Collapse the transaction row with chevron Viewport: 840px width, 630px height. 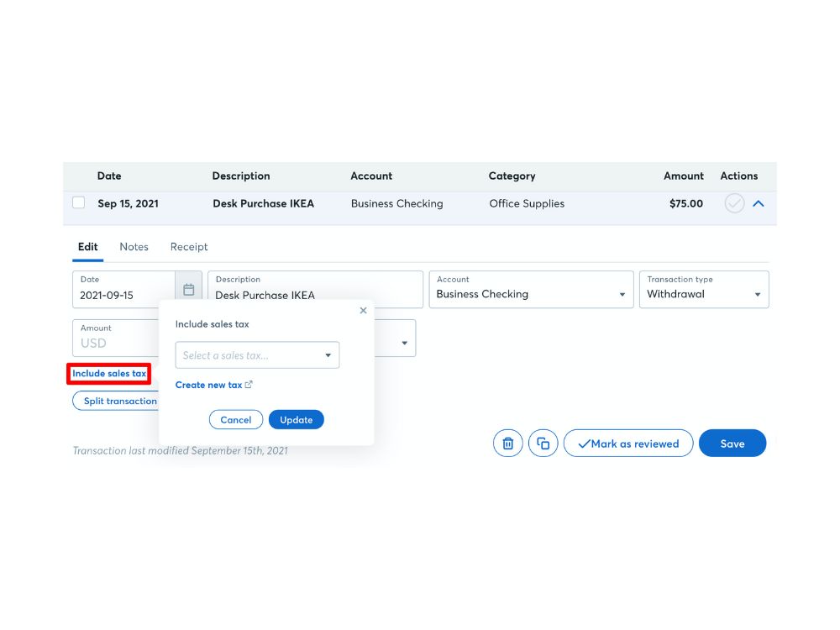758,203
